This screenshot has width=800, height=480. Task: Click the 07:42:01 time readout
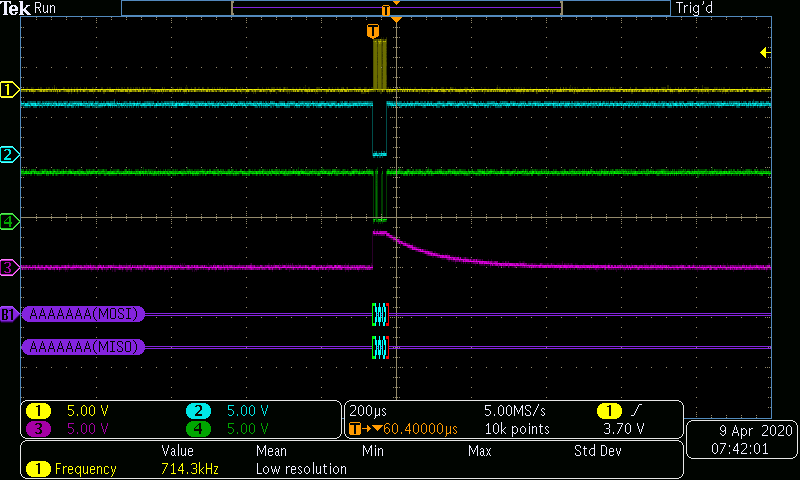pos(740,449)
